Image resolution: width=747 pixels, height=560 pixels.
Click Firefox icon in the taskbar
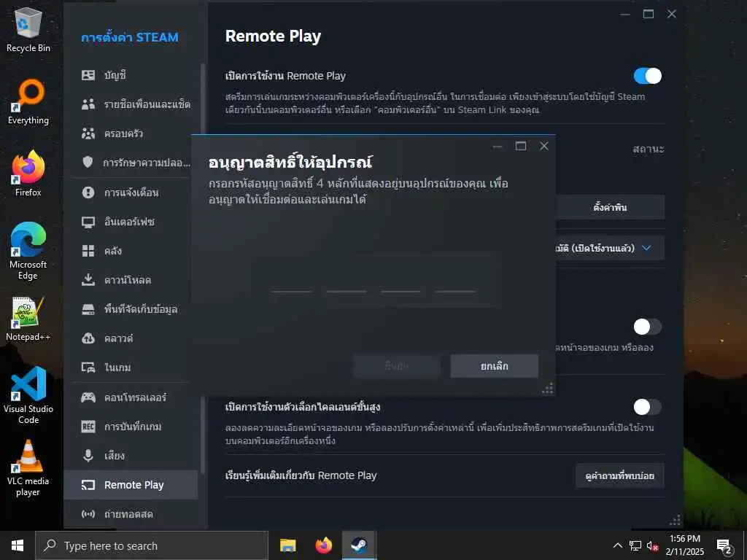tap(323, 545)
